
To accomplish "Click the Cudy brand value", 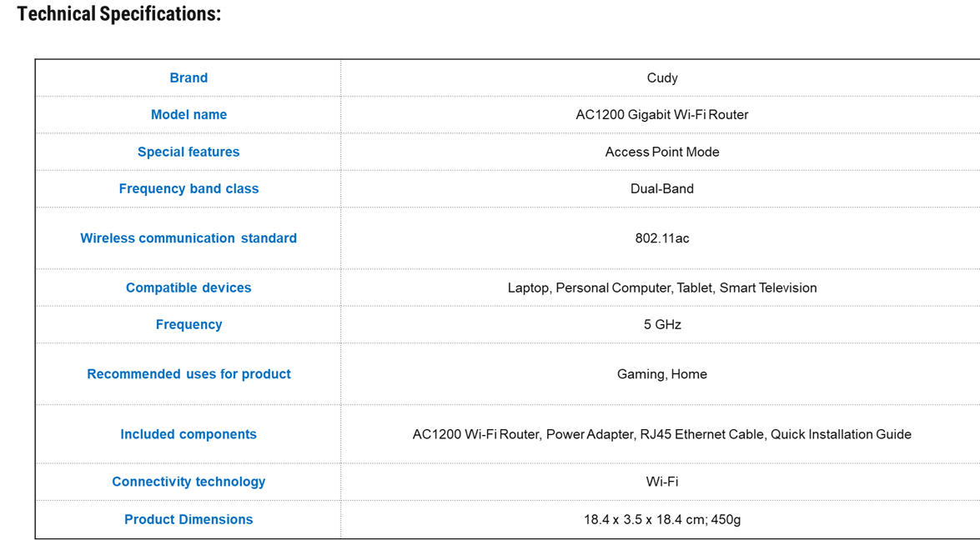I will pyautogui.click(x=662, y=78).
